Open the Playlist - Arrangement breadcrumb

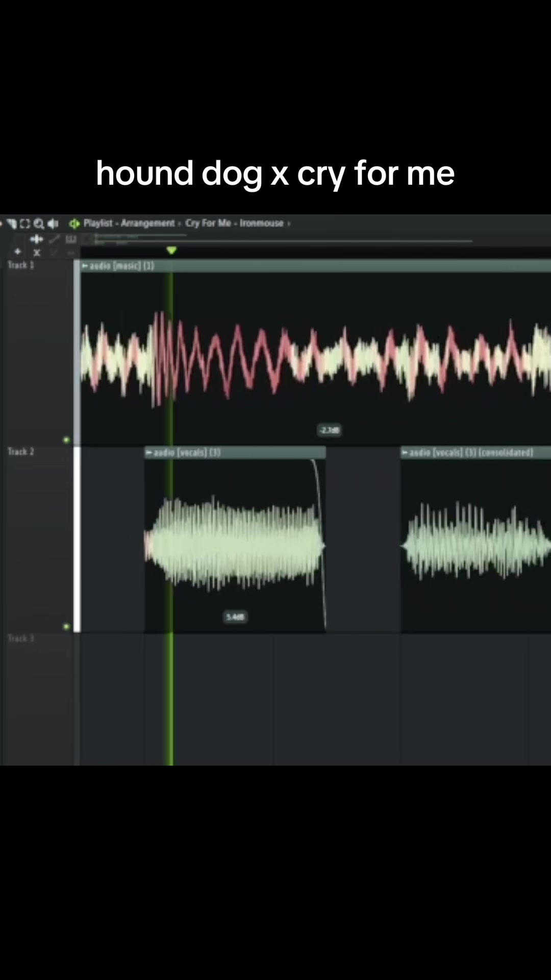[129, 223]
